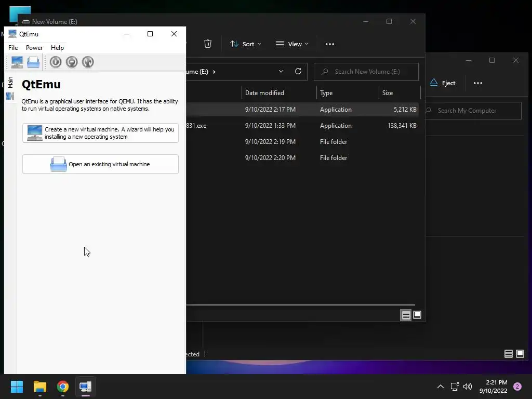The width and height of the screenshot is (532, 399).
Task: Click the breadcrumb chevron after (E:) in address bar
Action: [x=214, y=72]
